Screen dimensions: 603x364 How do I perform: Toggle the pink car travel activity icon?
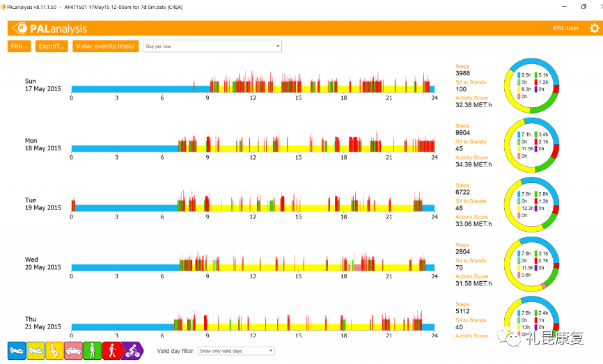73,351
